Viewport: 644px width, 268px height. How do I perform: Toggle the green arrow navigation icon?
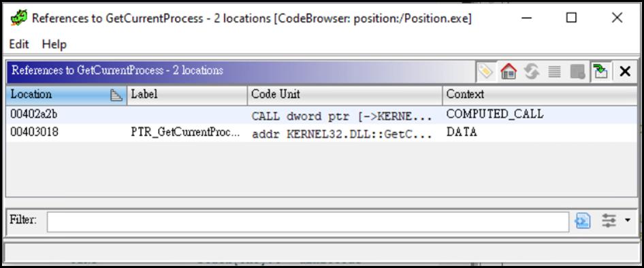601,72
